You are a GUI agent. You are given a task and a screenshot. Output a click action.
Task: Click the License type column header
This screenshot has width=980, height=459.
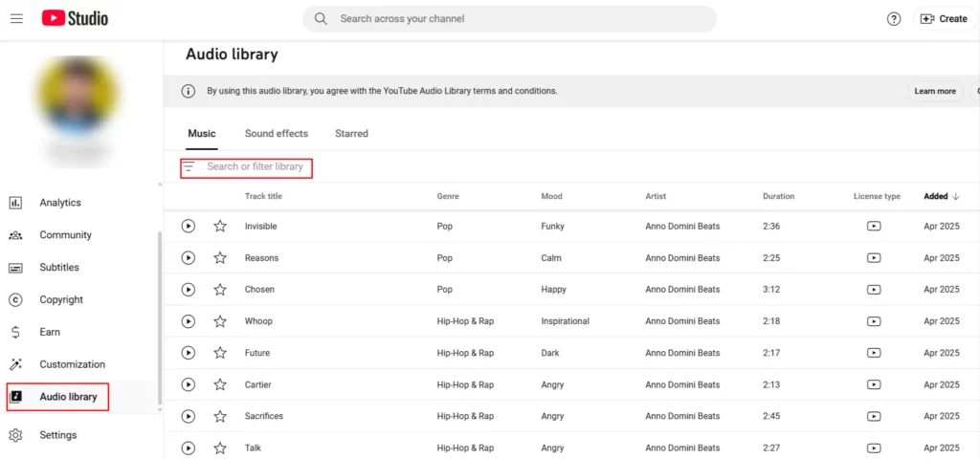pos(877,196)
